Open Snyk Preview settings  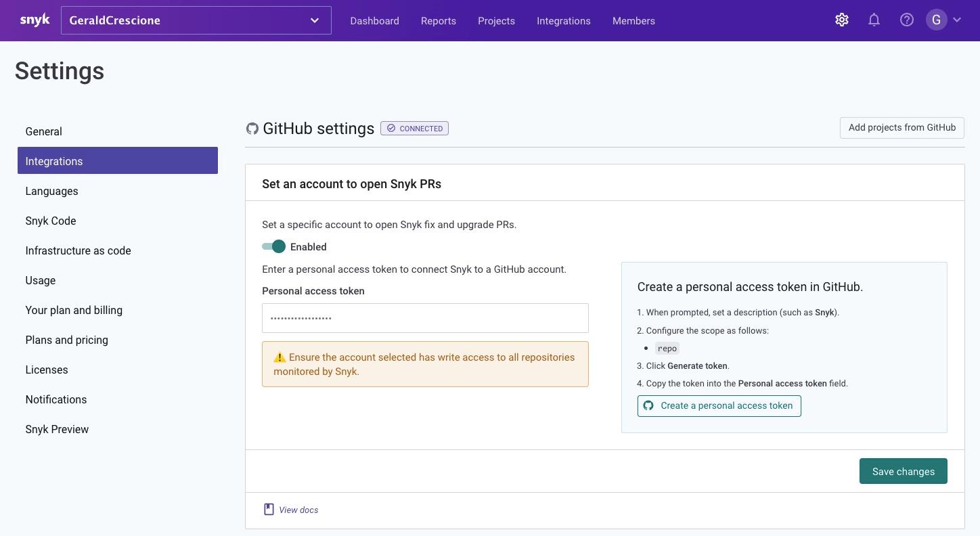[x=118, y=429]
